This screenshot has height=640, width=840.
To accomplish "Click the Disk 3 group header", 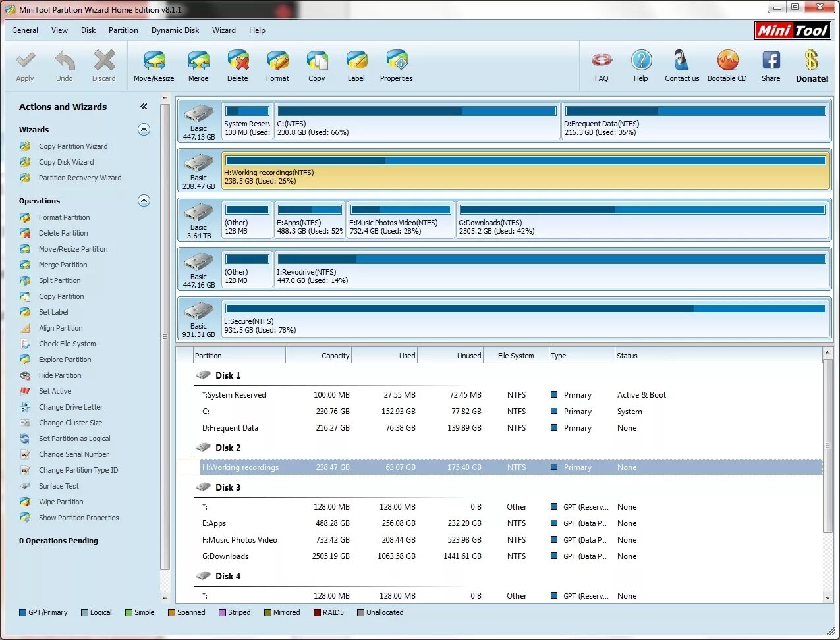I will point(227,487).
